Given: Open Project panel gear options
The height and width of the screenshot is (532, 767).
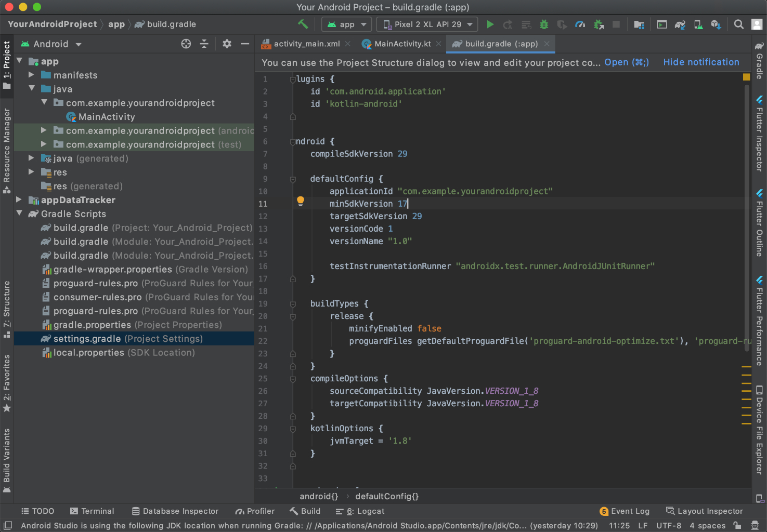Looking at the screenshot, I should pos(227,44).
